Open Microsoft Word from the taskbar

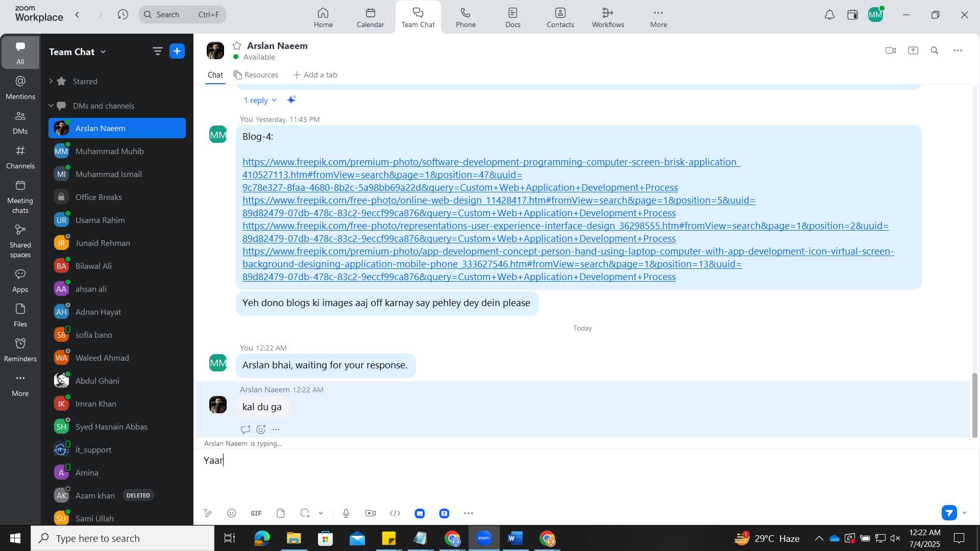(x=516, y=538)
